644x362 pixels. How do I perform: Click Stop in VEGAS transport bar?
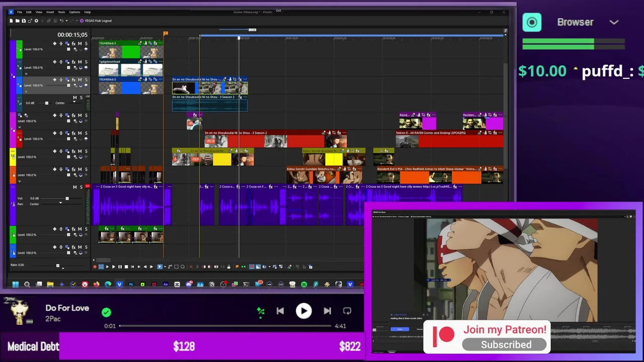pyautogui.click(x=126, y=267)
